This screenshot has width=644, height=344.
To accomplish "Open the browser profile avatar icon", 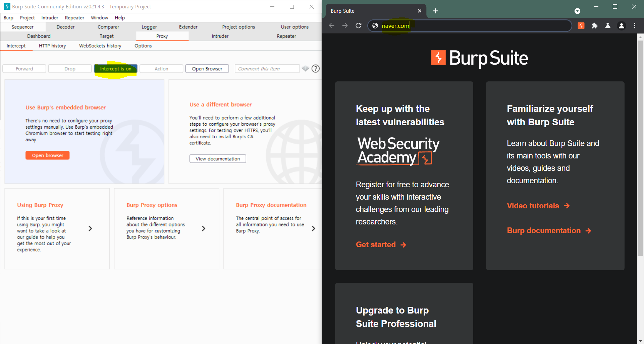I will click(x=621, y=26).
